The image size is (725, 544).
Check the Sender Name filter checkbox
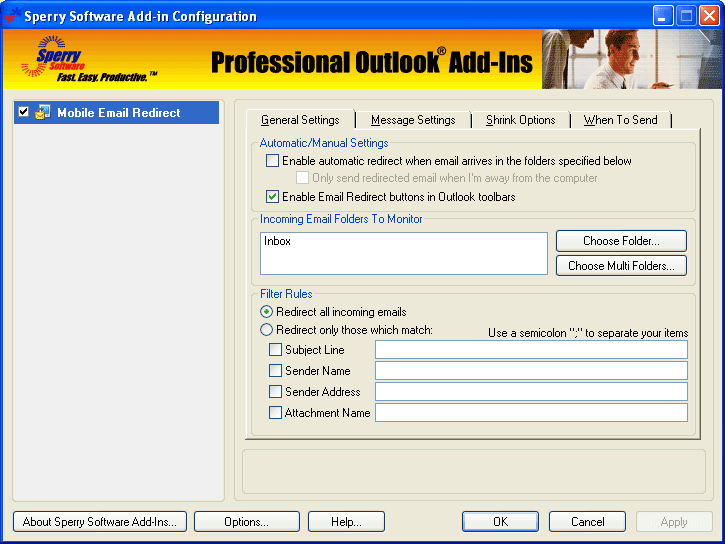pyautogui.click(x=275, y=371)
